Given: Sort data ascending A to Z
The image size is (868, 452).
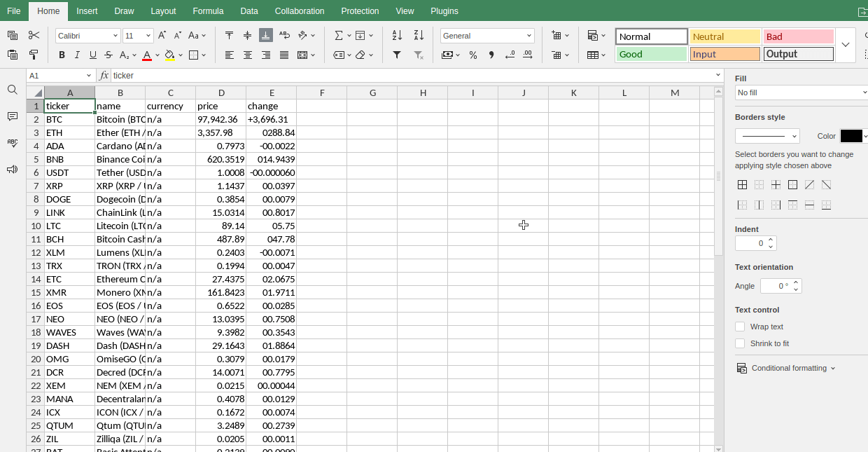Looking at the screenshot, I should click(x=395, y=35).
